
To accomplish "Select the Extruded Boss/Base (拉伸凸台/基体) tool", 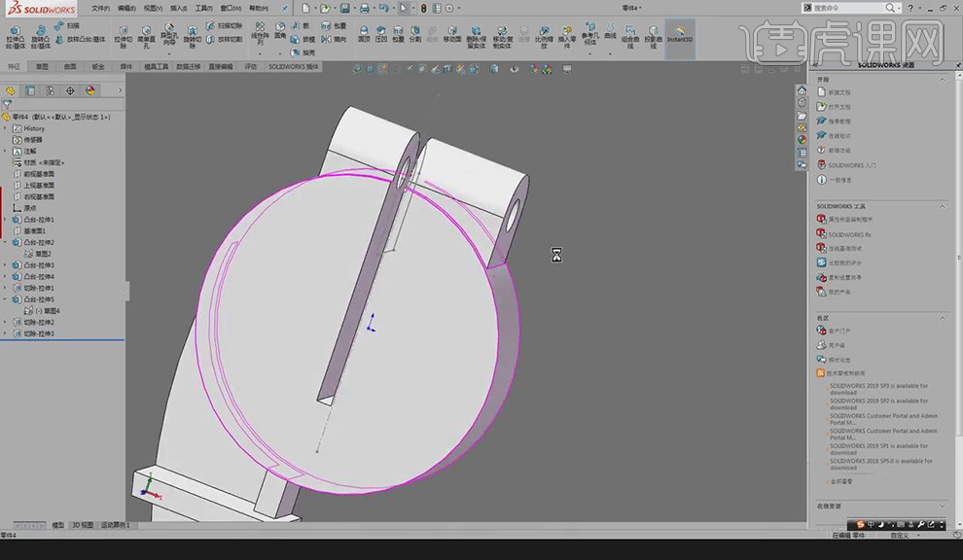I will point(17,34).
